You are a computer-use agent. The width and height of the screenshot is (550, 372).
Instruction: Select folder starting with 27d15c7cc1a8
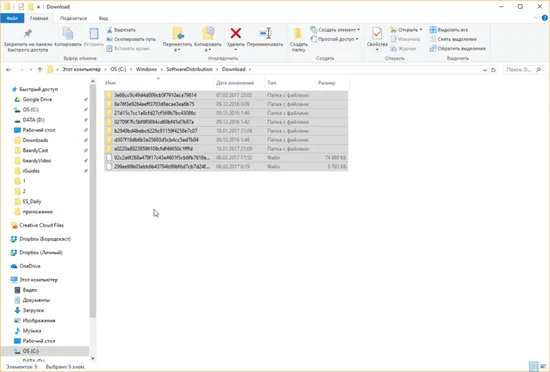[226, 113]
